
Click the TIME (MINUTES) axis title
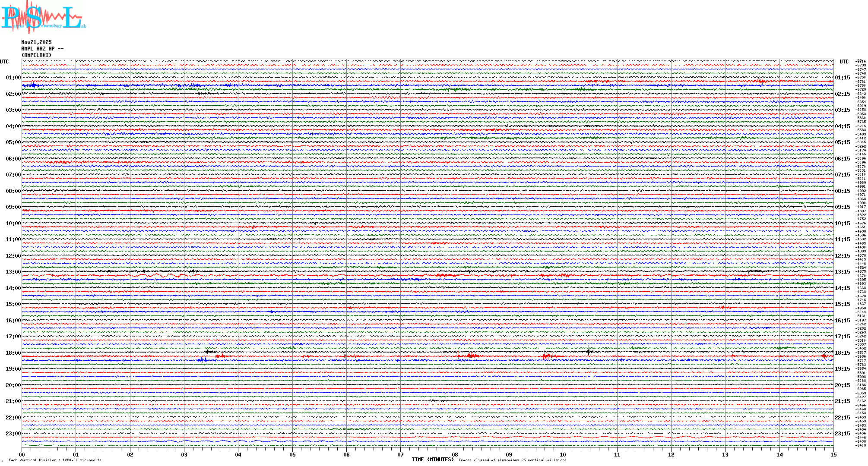pyautogui.click(x=432, y=460)
